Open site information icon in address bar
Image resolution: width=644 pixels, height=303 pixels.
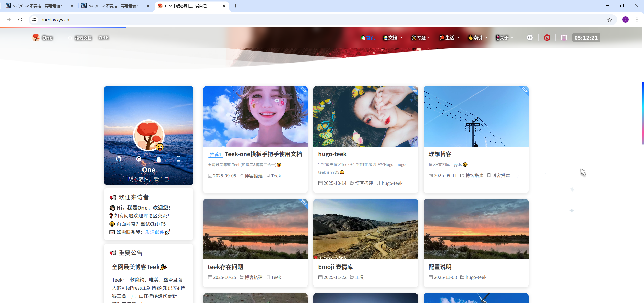click(x=34, y=20)
